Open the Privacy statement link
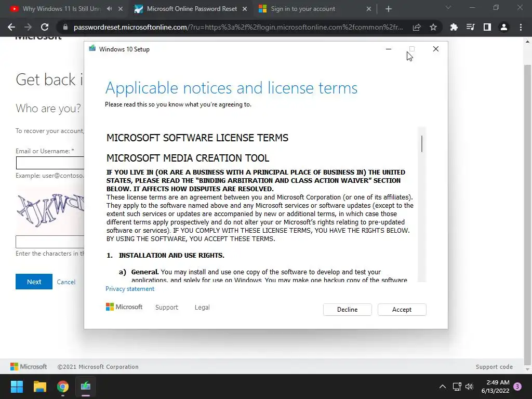 [129, 289]
